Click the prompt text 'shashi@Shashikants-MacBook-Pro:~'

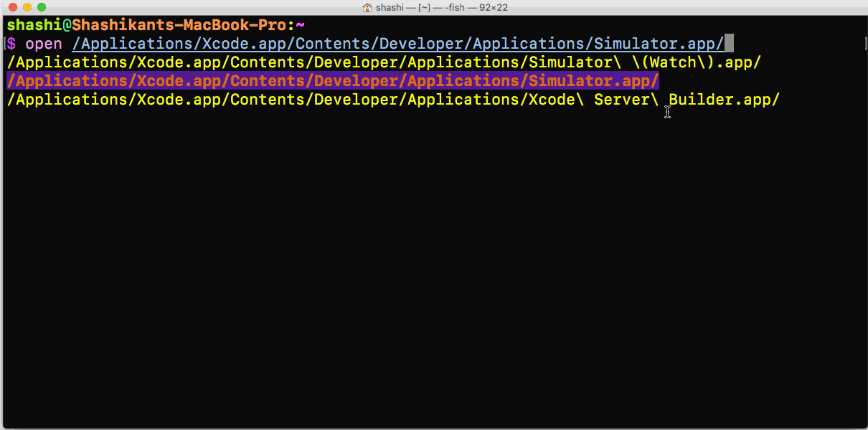[156, 25]
